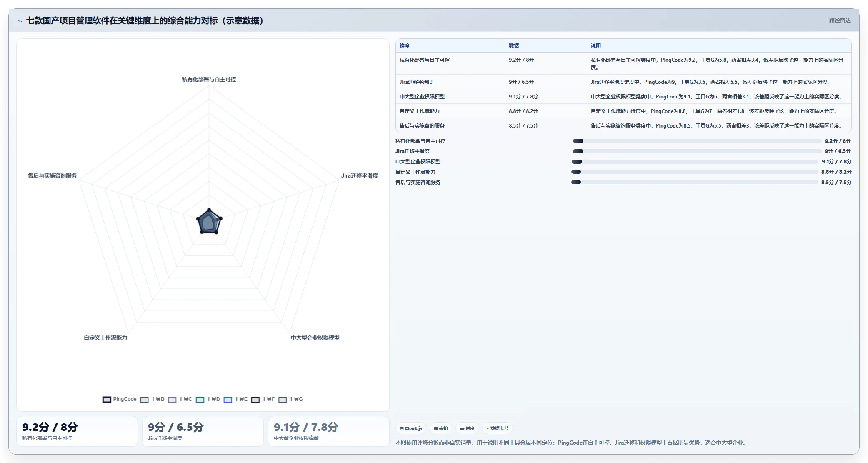Select table cell 私有化部署与自主可控

(425, 60)
